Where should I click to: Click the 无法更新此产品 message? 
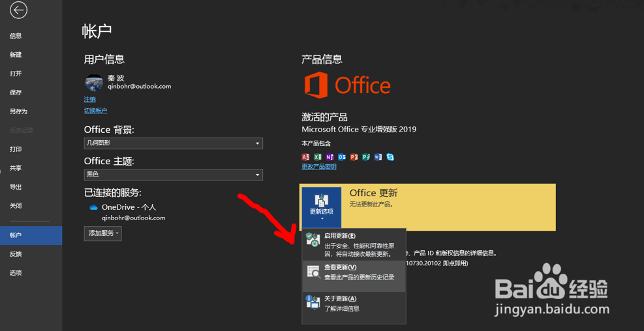pos(372,204)
